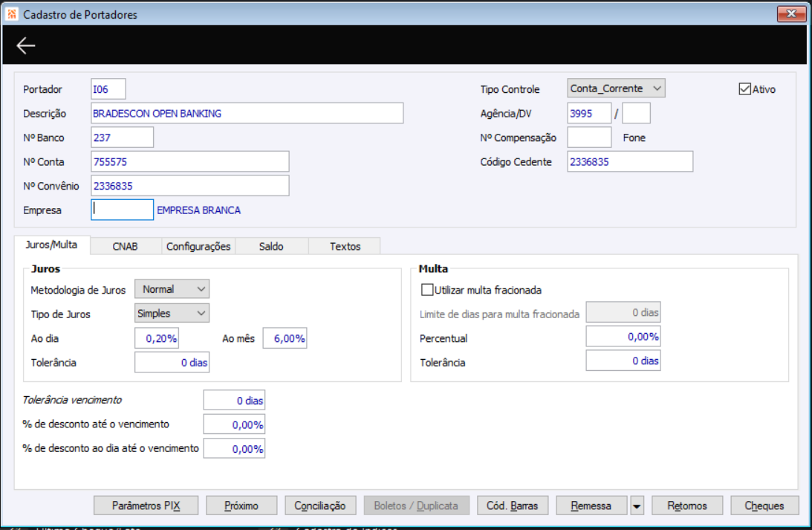Image resolution: width=812 pixels, height=530 pixels.
Task: Open Conciliação
Action: pos(320,505)
